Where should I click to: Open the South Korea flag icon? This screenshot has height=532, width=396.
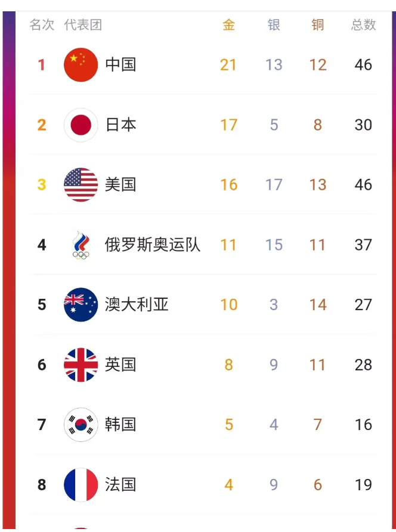point(81,425)
